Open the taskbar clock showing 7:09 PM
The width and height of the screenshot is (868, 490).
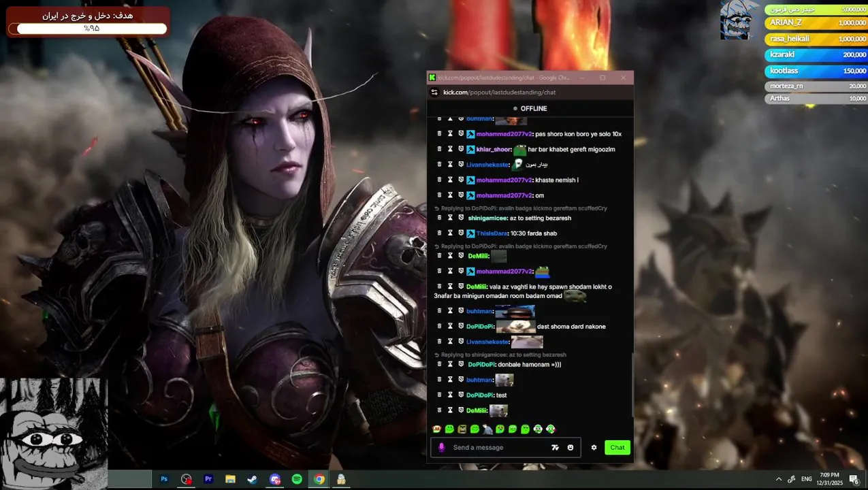[x=829, y=479]
